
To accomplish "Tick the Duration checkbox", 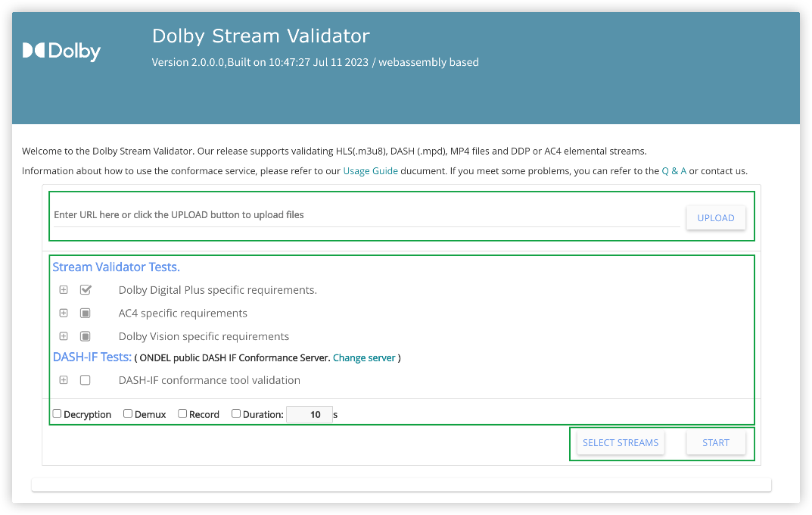I will [x=236, y=414].
